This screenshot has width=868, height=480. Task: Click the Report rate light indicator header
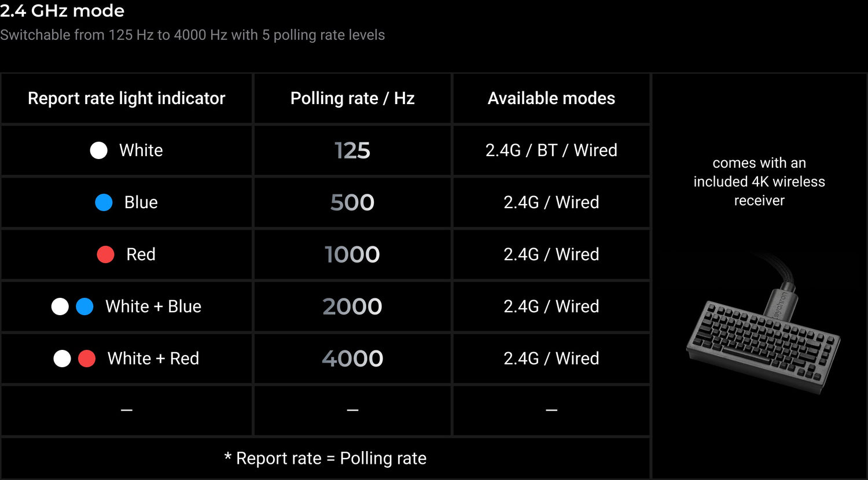pyautogui.click(x=126, y=98)
